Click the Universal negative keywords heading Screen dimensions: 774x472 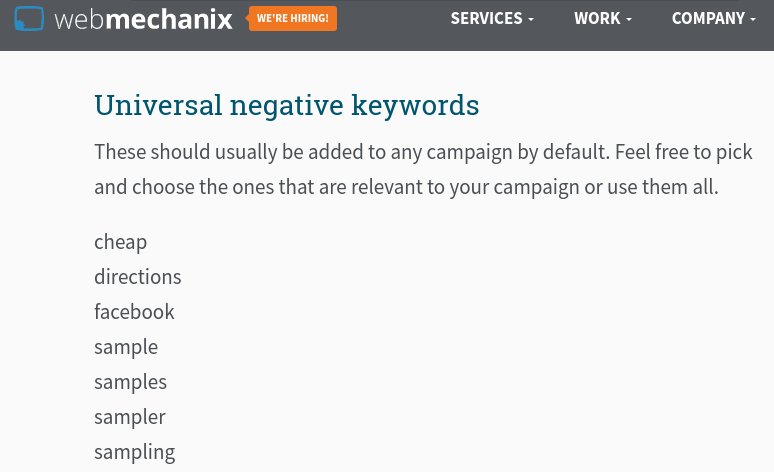pos(286,105)
